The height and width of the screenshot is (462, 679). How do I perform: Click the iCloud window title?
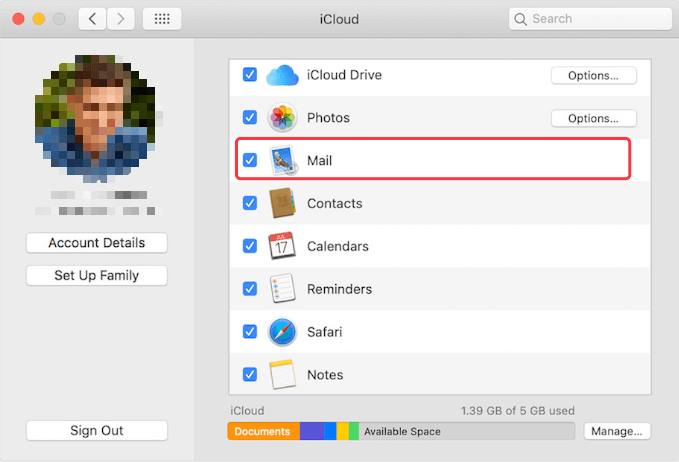[x=339, y=19]
